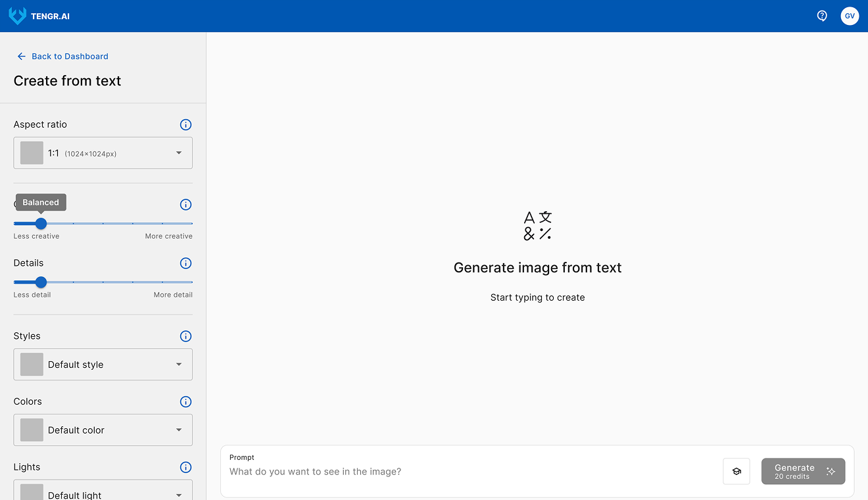Viewport: 868px width, 500px height.
Task: Click the TENGR.AI logo
Action: coord(39,16)
